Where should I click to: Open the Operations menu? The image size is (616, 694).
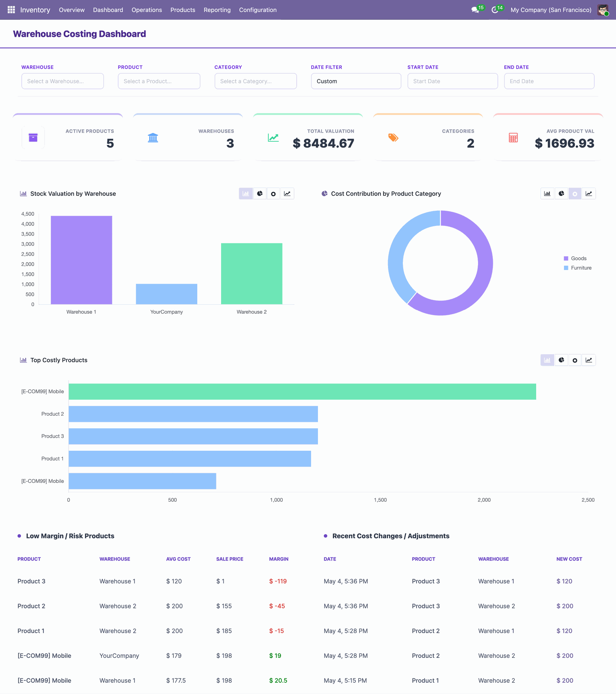147,10
